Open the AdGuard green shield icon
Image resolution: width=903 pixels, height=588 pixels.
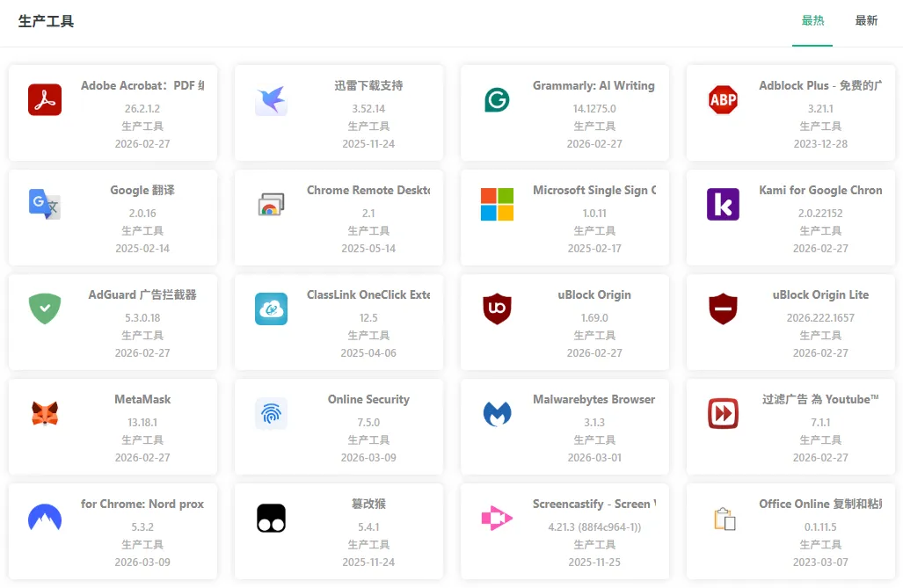click(45, 309)
